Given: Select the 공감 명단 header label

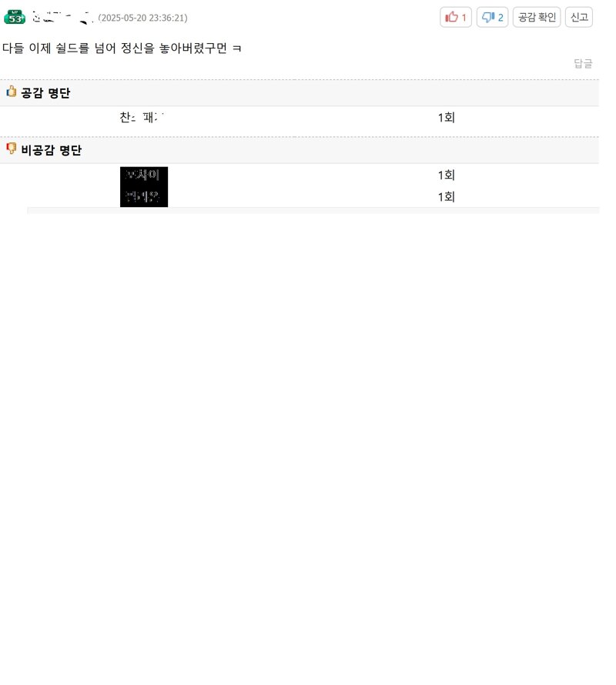Looking at the screenshot, I should pos(45,93).
